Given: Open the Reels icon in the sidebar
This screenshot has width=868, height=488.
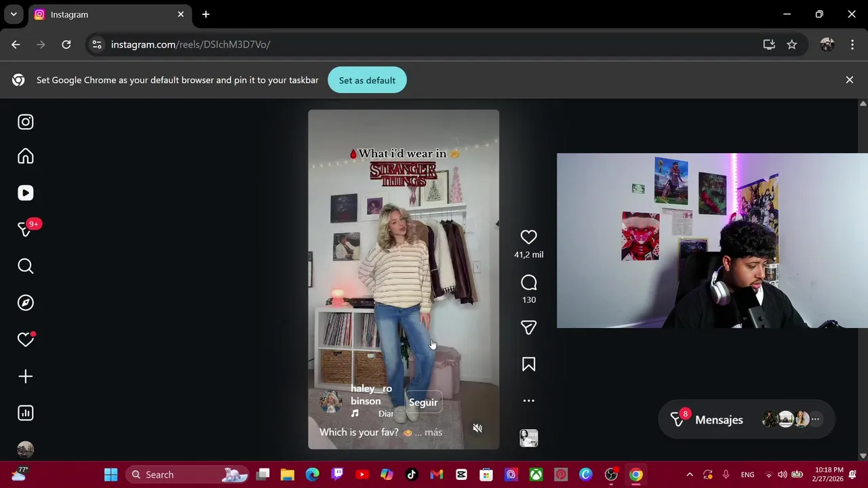Looking at the screenshot, I should [x=25, y=193].
